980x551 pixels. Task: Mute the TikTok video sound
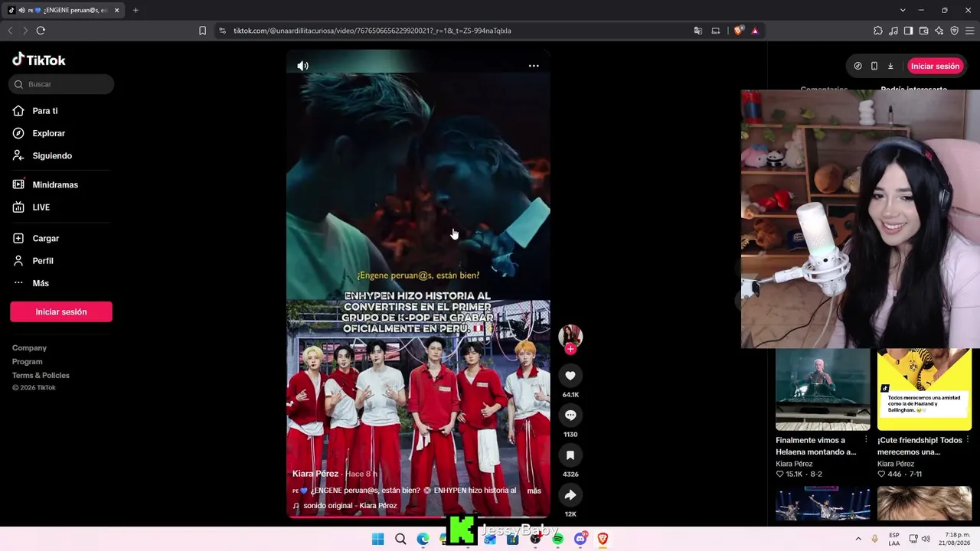click(302, 66)
